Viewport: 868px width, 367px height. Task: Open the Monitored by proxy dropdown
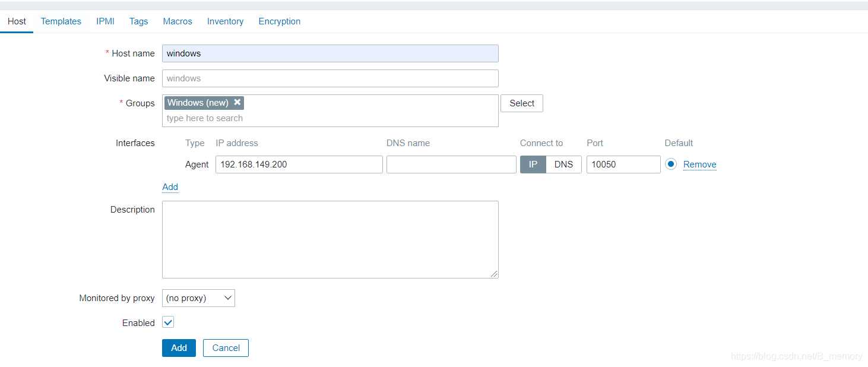pyautogui.click(x=198, y=298)
